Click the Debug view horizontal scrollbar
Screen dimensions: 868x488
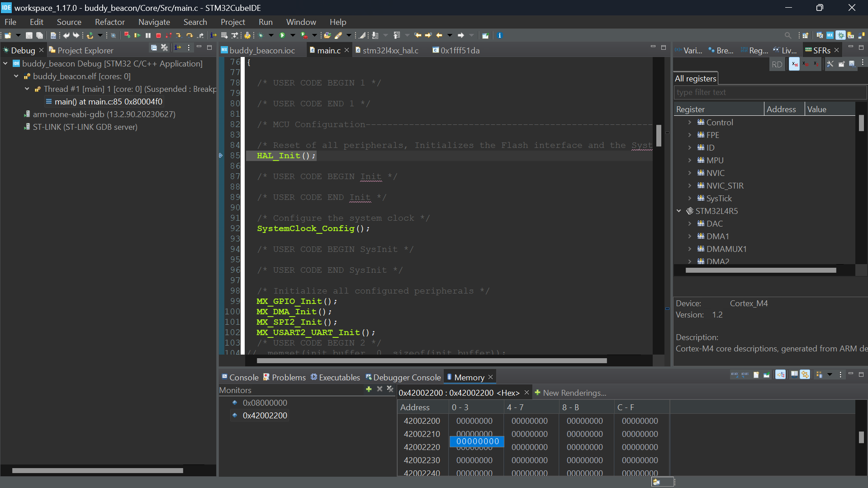tap(98, 471)
